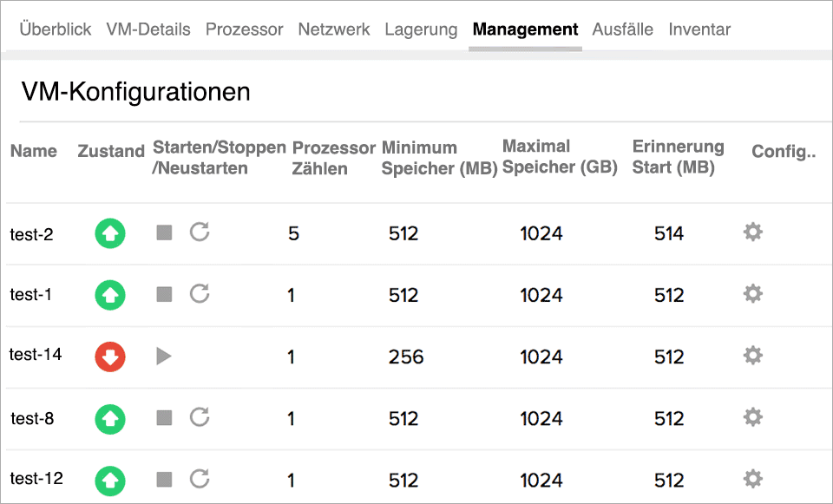The width and height of the screenshot is (833, 504).
Task: Click the green running status arrow of test-1
Action: point(109,295)
